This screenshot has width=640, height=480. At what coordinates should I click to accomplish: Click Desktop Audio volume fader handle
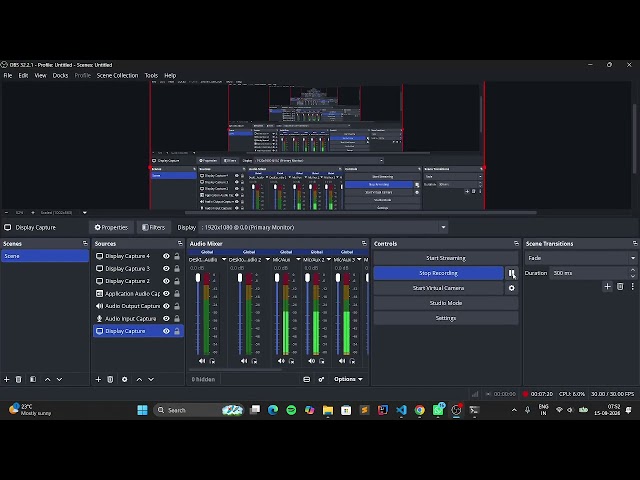(x=198, y=278)
